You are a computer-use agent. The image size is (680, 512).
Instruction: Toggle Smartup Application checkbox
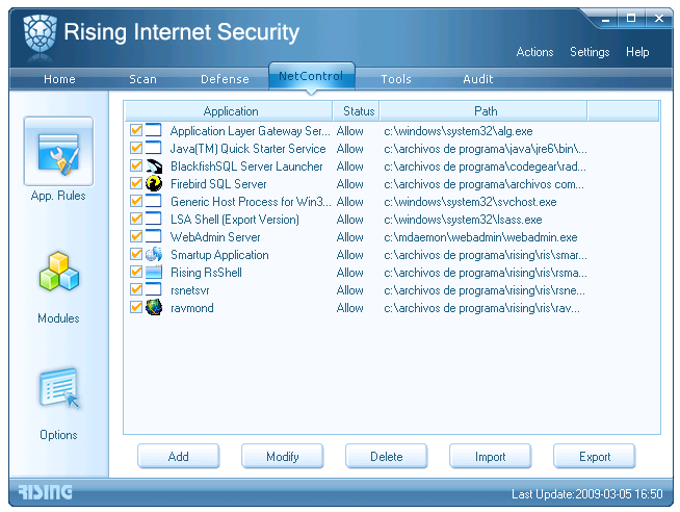pyautogui.click(x=136, y=254)
